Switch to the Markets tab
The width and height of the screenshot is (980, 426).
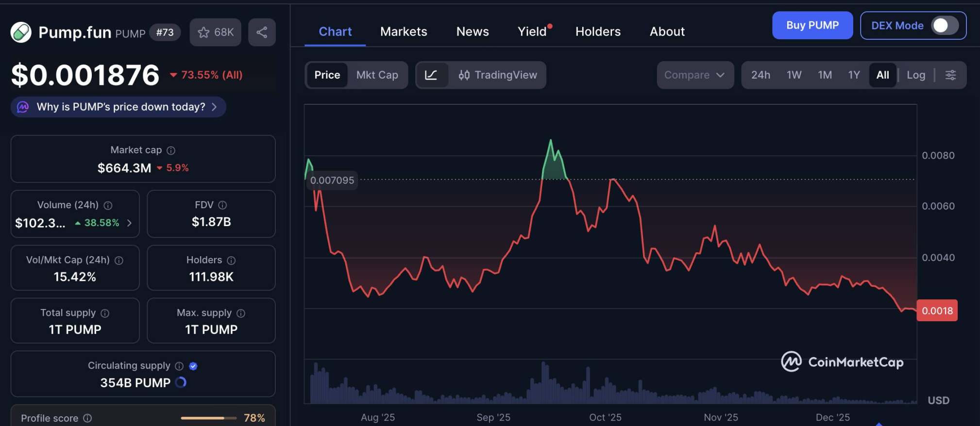pyautogui.click(x=403, y=32)
